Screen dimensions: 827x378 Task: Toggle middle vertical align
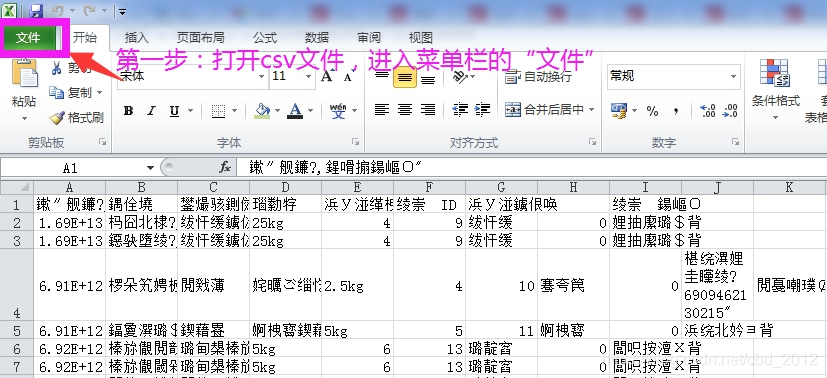point(405,78)
